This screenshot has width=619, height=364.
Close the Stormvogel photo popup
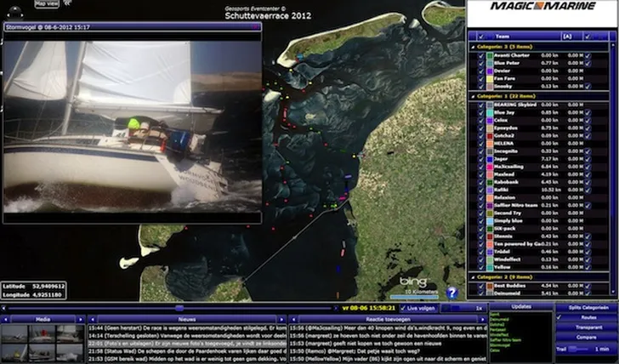tap(253, 26)
